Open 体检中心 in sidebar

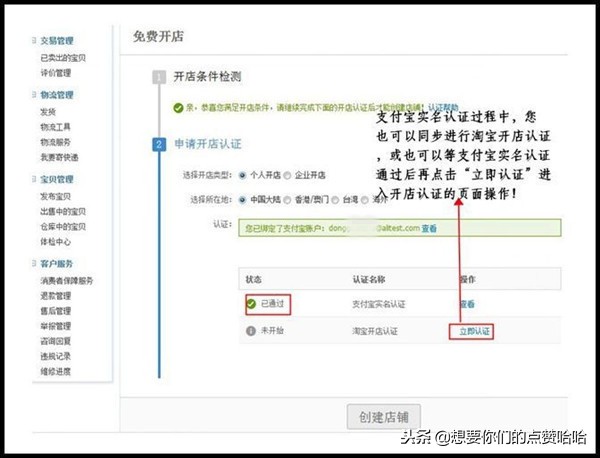tap(55, 242)
